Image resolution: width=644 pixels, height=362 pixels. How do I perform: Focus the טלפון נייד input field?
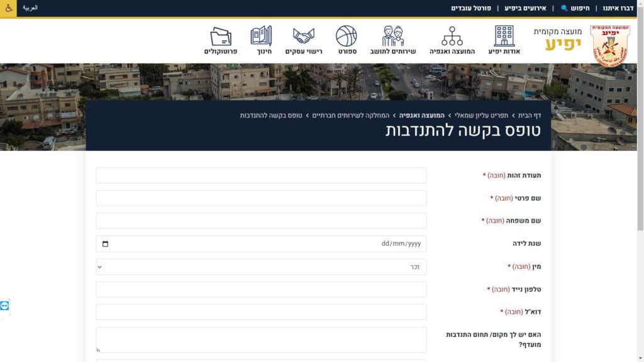[261, 290]
